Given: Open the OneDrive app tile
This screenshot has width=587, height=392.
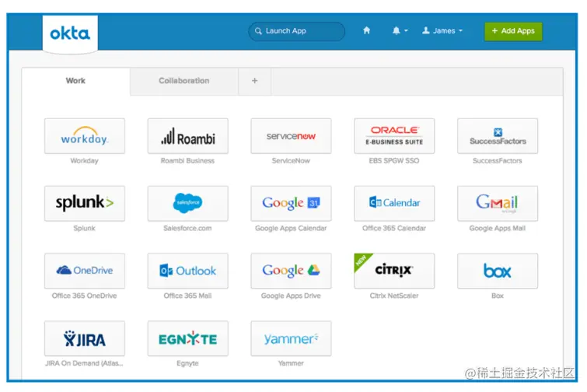Looking at the screenshot, I should click(85, 271).
